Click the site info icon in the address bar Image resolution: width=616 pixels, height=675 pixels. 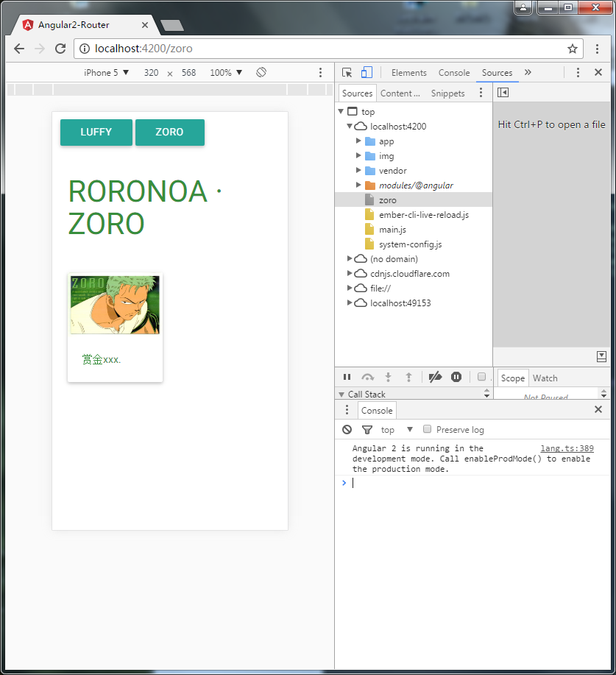85,49
